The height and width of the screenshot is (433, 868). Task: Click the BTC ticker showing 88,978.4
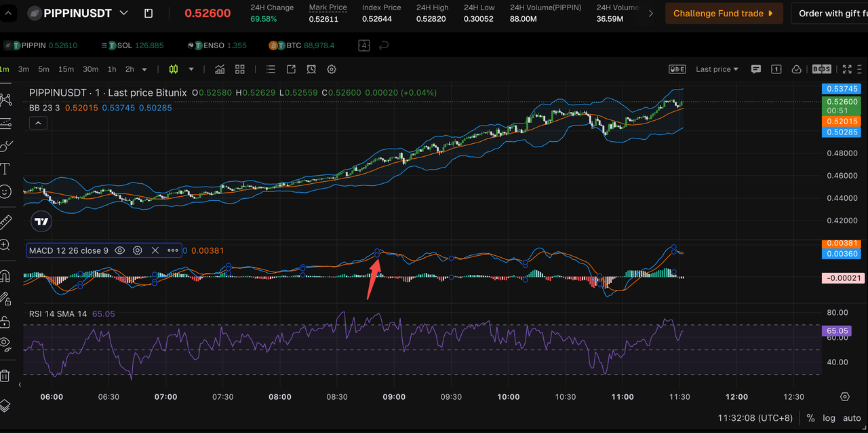[x=301, y=45]
